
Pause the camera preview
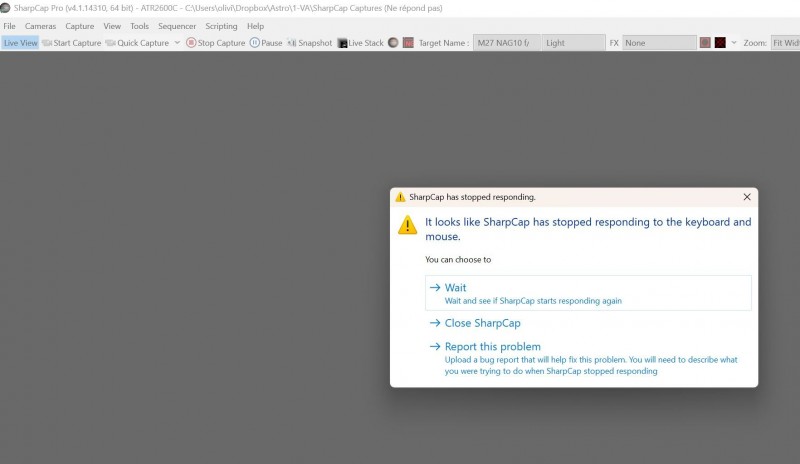pyautogui.click(x=266, y=43)
